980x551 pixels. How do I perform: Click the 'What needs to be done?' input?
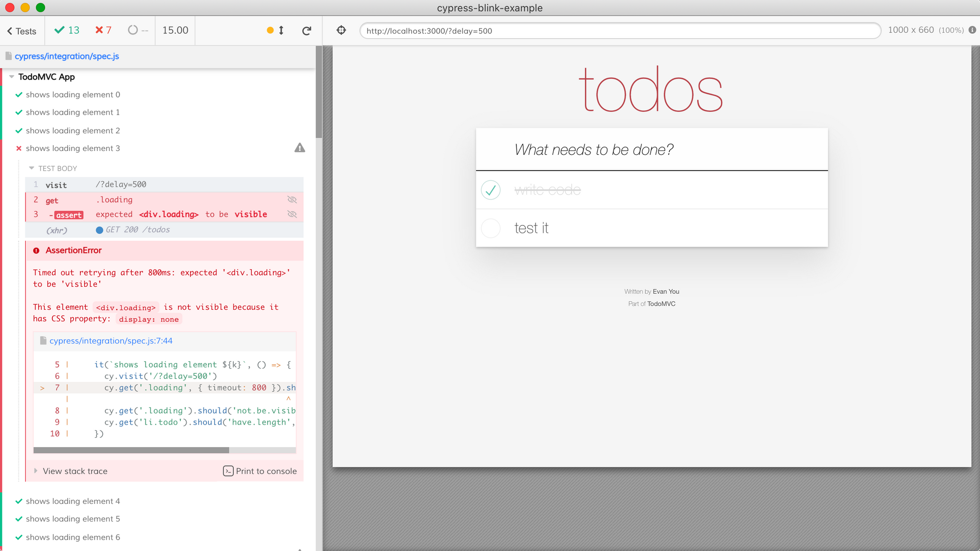click(x=652, y=150)
